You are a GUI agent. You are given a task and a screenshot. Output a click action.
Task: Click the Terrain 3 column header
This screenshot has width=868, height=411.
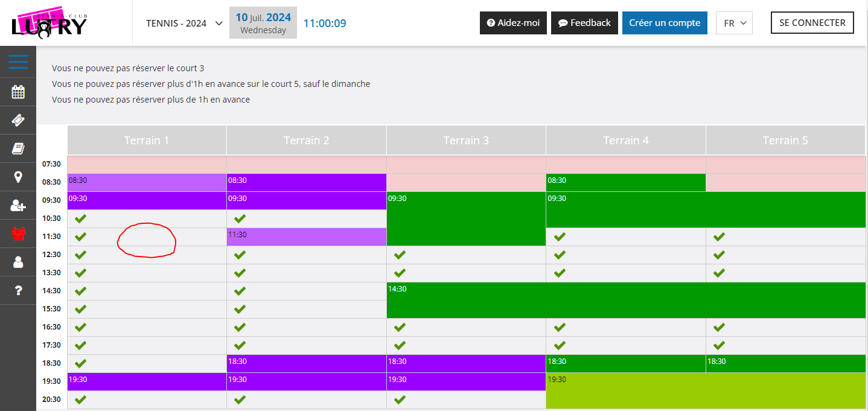(x=466, y=141)
